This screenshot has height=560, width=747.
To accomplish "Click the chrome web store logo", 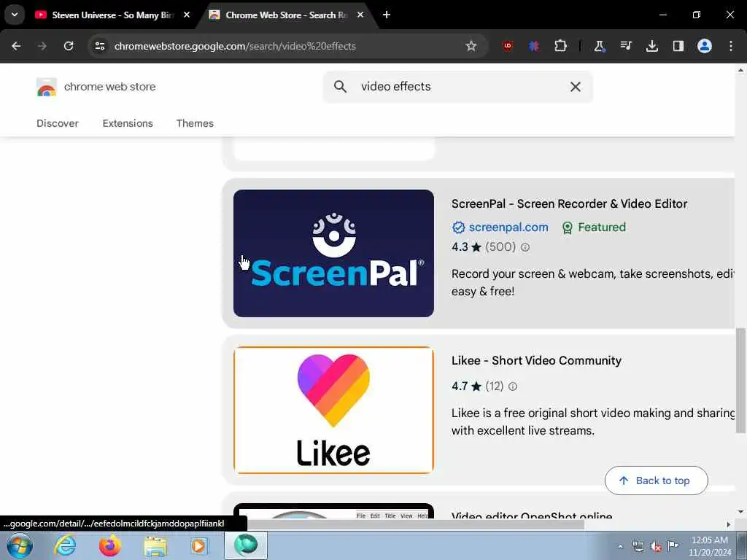I will coord(96,87).
